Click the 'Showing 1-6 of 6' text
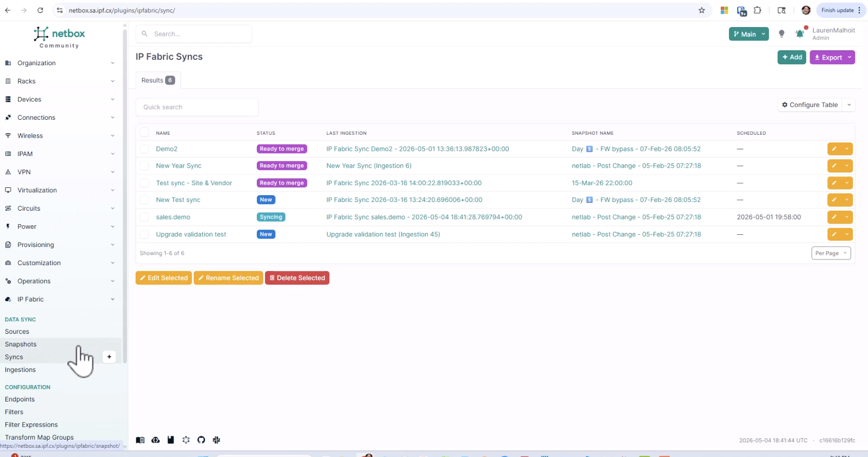 click(162, 253)
